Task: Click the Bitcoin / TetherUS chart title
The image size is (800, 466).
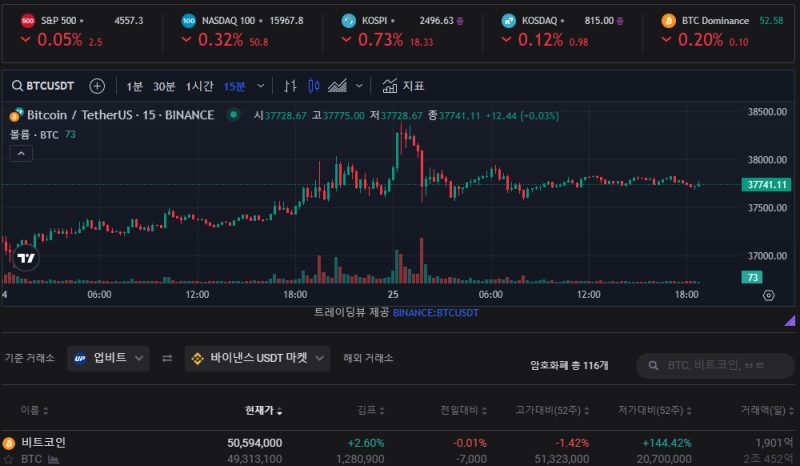Action: (x=120, y=115)
